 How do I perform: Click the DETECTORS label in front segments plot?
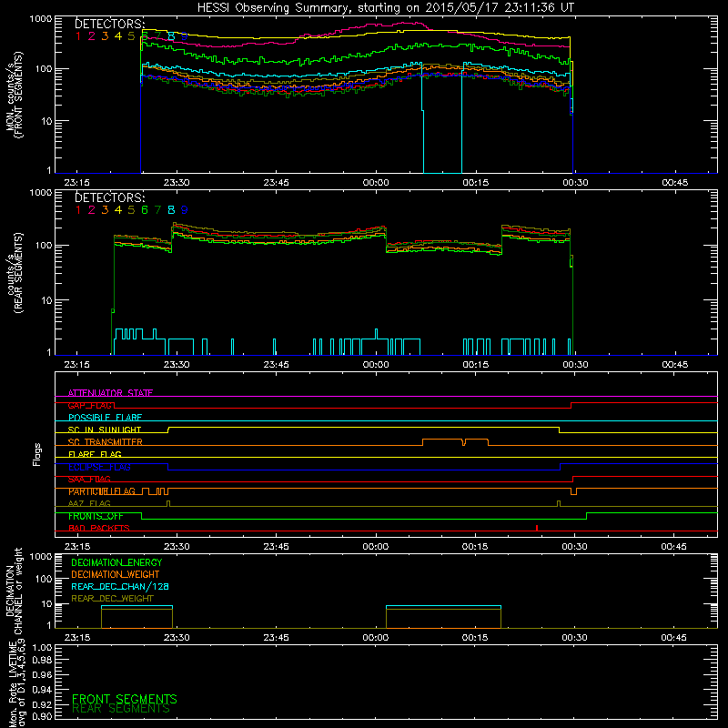109,25
